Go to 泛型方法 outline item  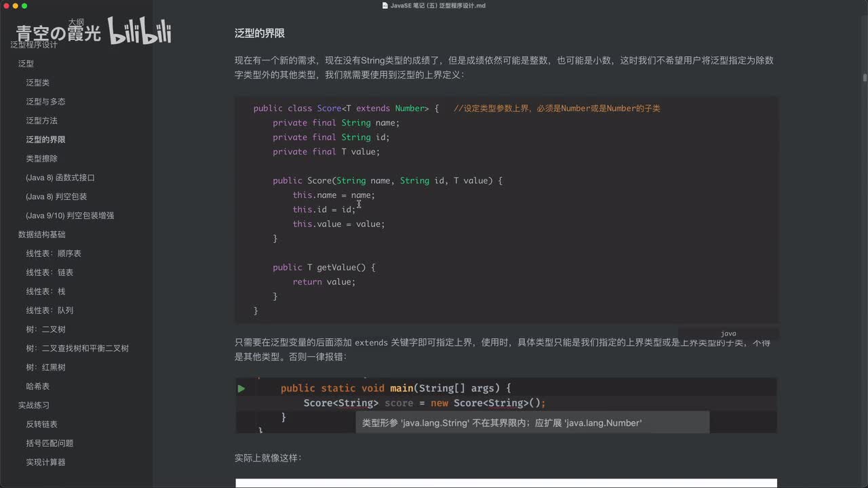(42, 121)
